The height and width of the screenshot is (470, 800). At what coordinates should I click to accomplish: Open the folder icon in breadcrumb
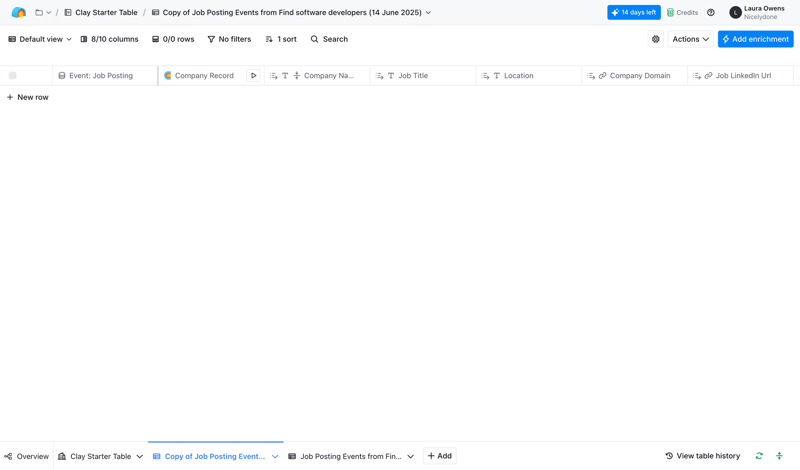coord(39,12)
